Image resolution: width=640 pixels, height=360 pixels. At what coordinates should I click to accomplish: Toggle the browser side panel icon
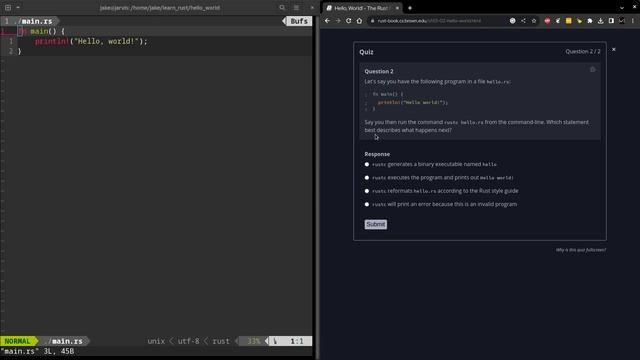[611, 20]
